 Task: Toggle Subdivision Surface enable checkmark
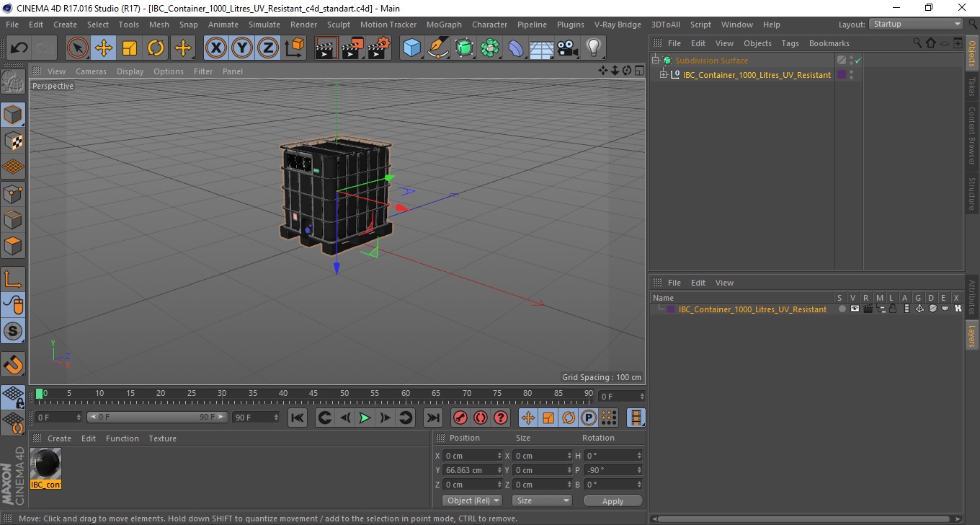[857, 61]
